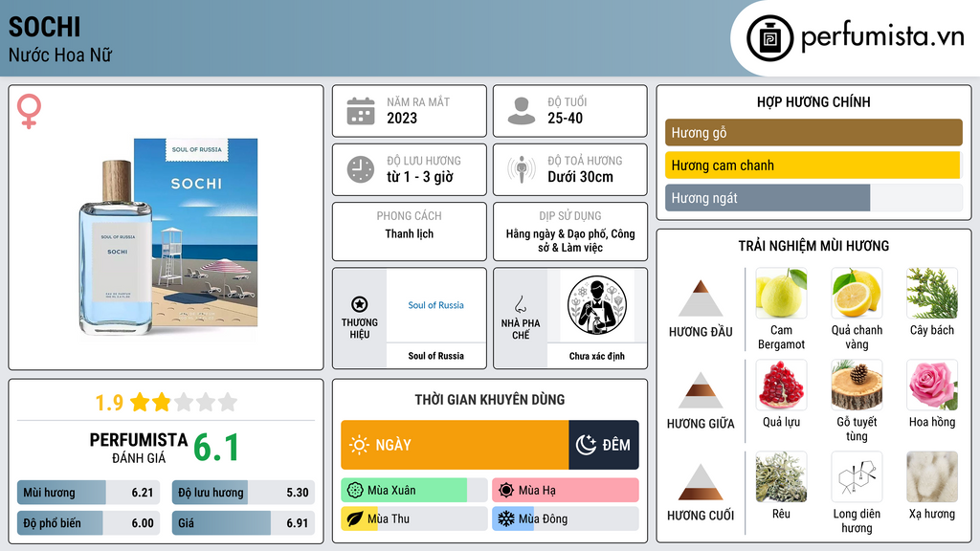Click the Trải nghiệm mùi hương heading
Image resolution: width=980 pixels, height=551 pixels.
pos(813,246)
